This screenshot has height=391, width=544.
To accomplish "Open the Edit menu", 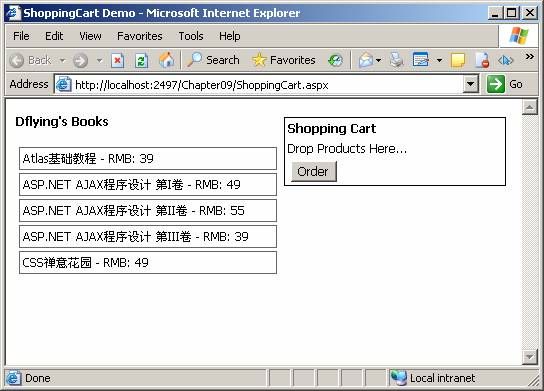I will (54, 36).
